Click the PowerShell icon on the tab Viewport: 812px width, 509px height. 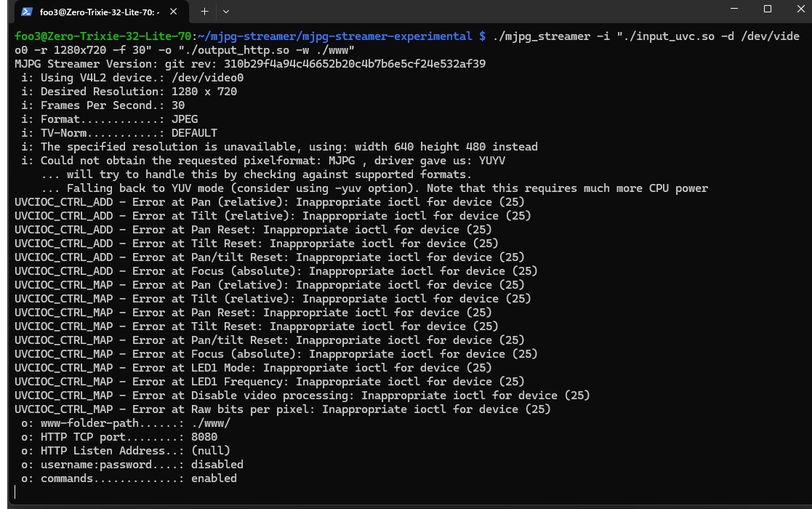[x=27, y=12]
